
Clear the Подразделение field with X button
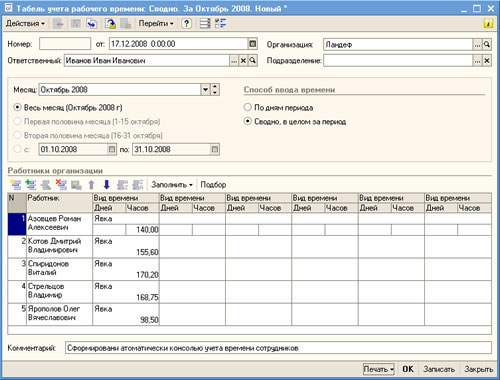coord(487,61)
